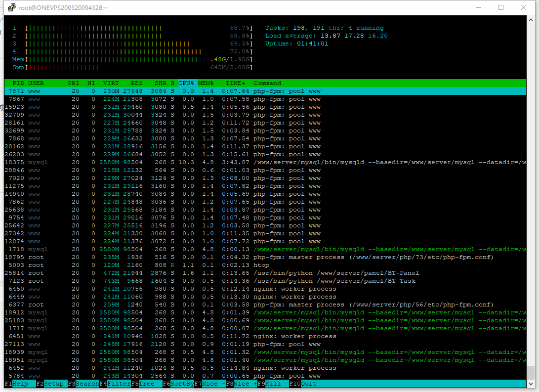Select php-fpm pool row PID 32709
This screenshot has width=539, height=392.
265,115
